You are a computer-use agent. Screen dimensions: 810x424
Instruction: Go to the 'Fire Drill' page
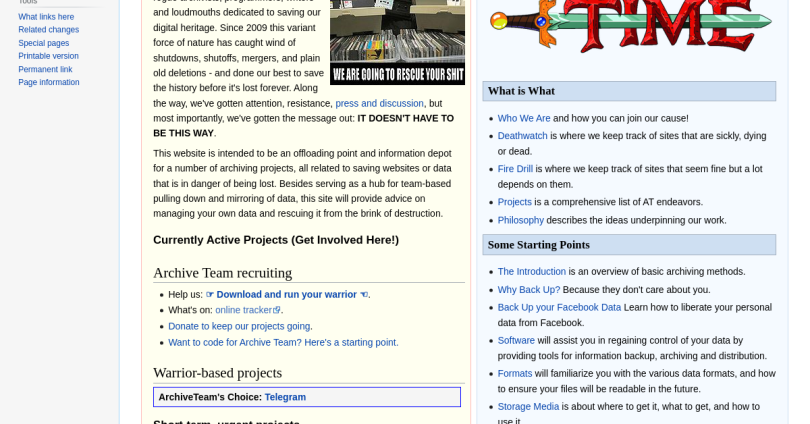[x=515, y=169]
